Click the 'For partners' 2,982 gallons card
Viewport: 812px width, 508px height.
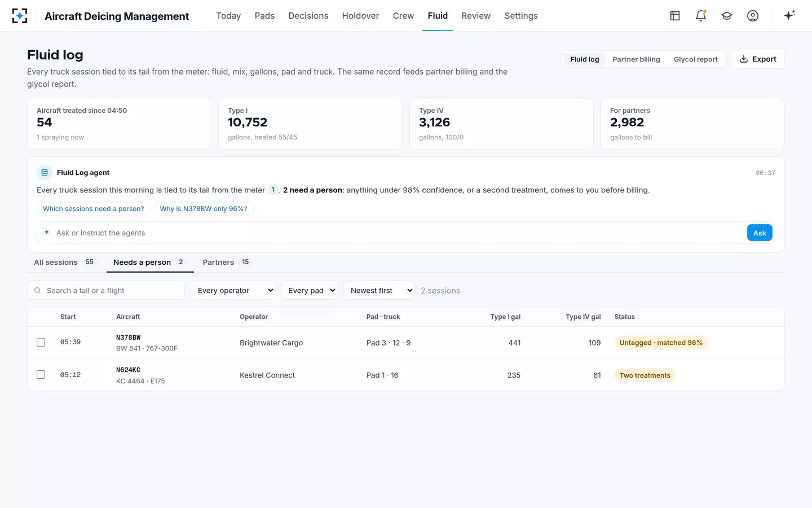[692, 124]
